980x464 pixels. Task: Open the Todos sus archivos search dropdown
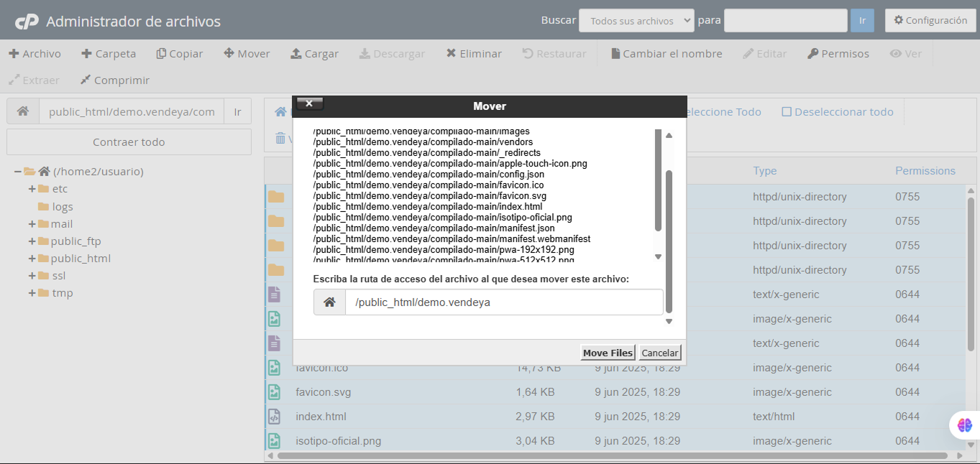point(636,20)
